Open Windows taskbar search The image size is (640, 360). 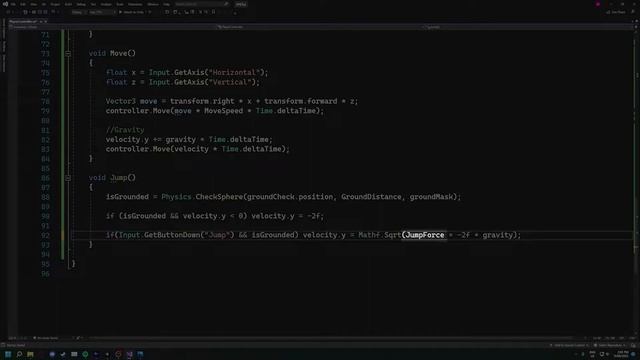[x=19, y=354]
